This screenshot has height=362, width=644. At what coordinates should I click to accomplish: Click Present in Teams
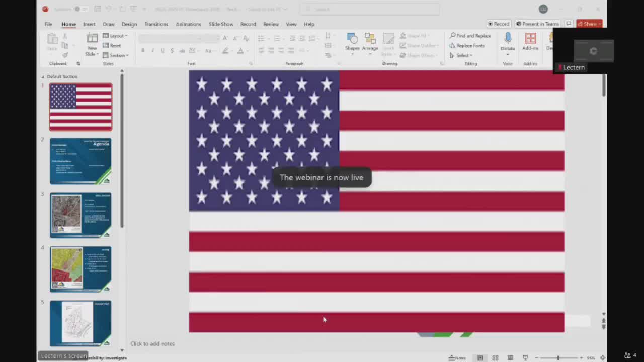coord(538,24)
